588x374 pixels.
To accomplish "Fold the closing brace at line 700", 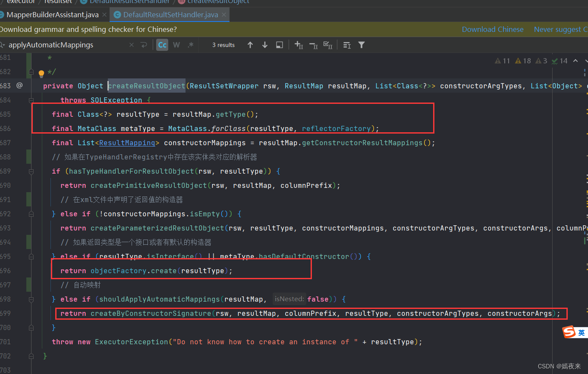I will (x=31, y=327).
